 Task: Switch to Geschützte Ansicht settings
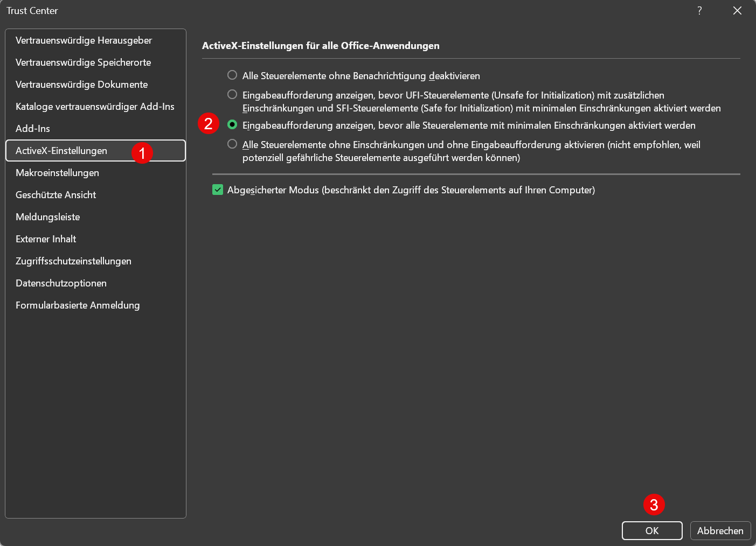(x=95, y=195)
